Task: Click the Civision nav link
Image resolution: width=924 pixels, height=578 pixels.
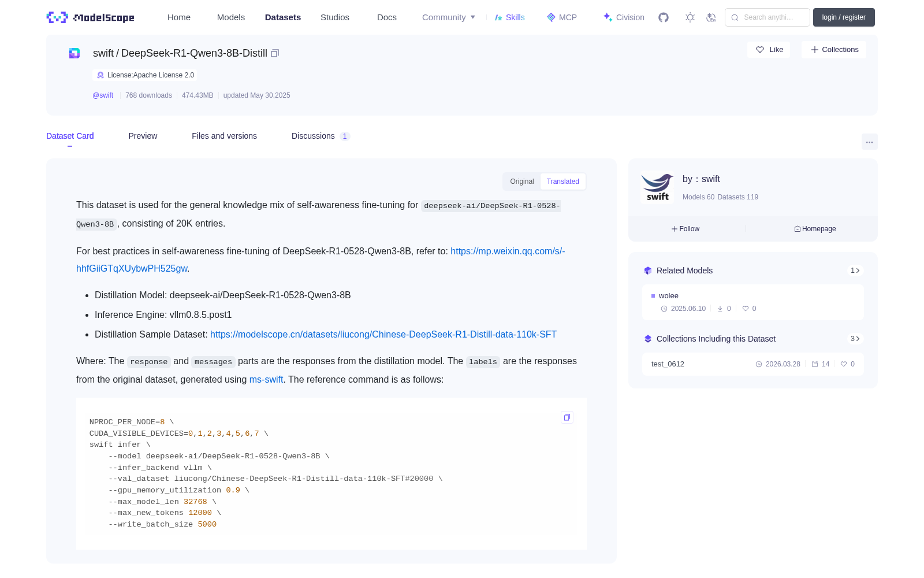Action: point(624,17)
